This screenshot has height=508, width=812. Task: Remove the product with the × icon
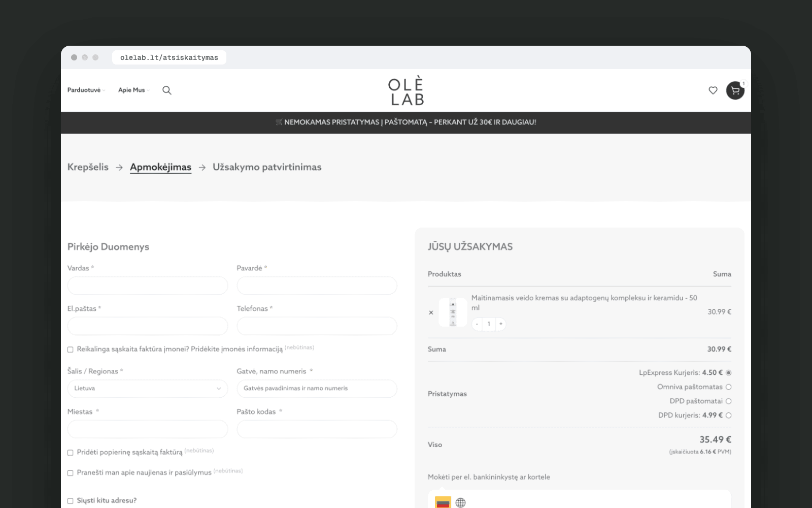coord(431,312)
